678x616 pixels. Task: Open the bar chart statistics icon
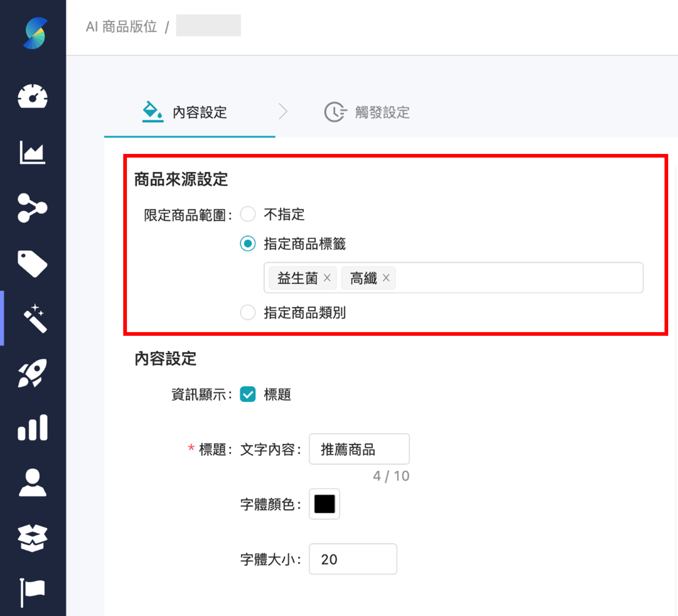[x=33, y=427]
